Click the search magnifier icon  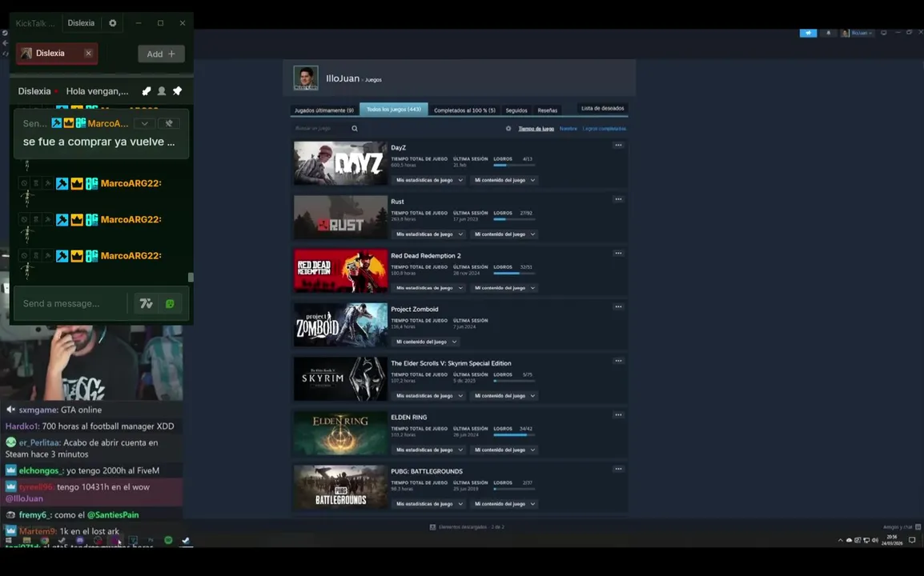pos(355,128)
